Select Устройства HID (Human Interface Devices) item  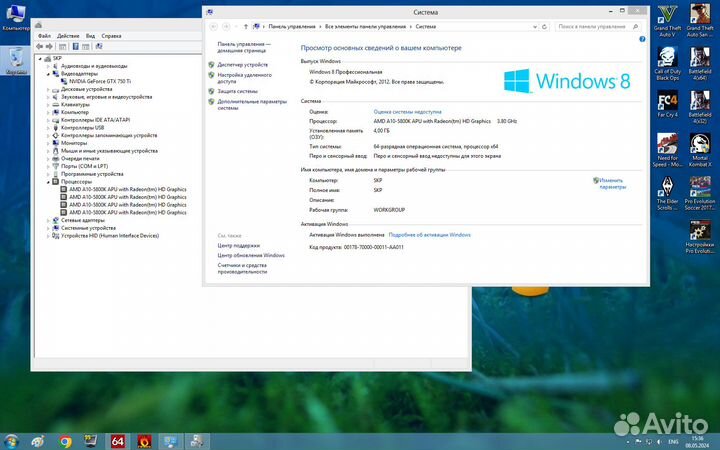tap(110, 236)
